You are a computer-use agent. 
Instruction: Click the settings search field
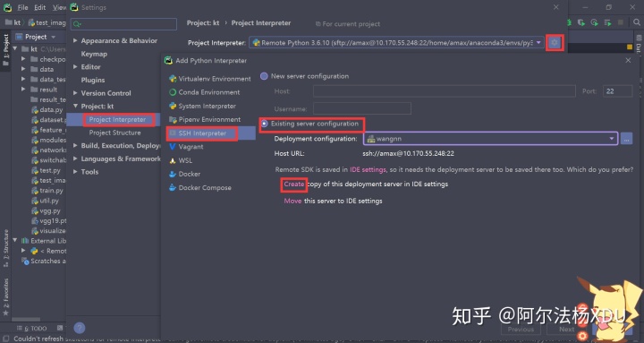click(123, 24)
